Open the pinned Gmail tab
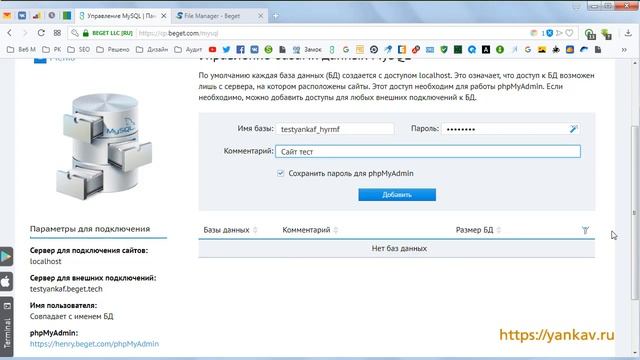 pos(7,16)
